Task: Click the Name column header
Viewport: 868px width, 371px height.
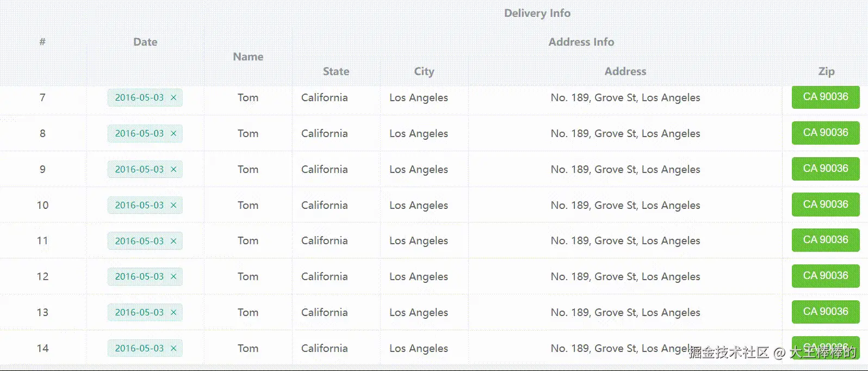Action: (x=248, y=57)
